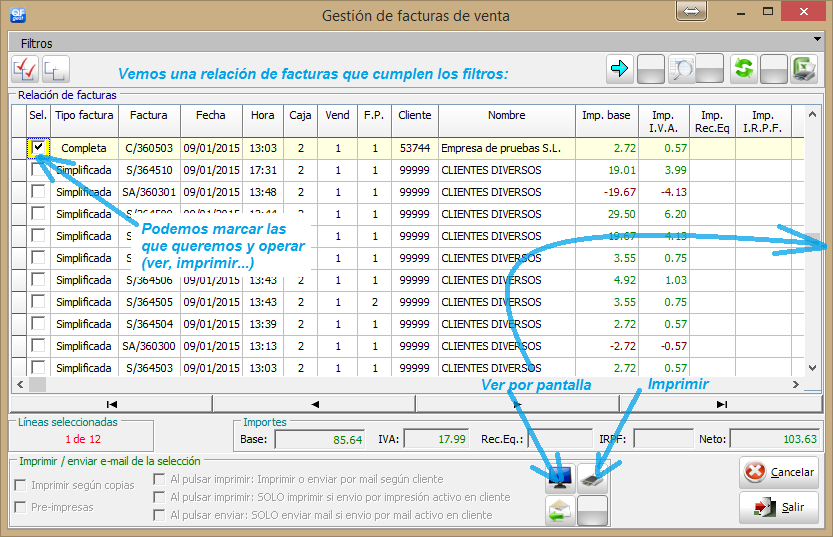This screenshot has width=833, height=537.
Task: Check the selection box for invoice S/364504
Action: click(x=38, y=323)
